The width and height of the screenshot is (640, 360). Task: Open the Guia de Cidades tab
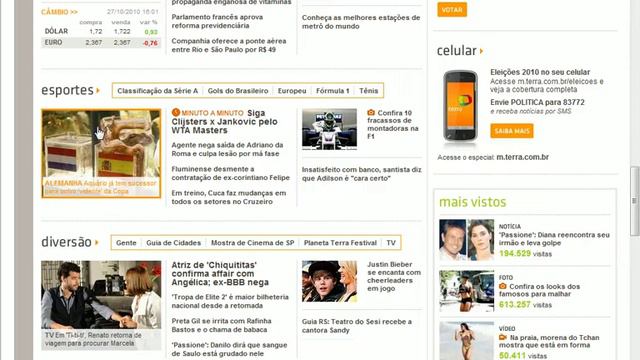173,242
